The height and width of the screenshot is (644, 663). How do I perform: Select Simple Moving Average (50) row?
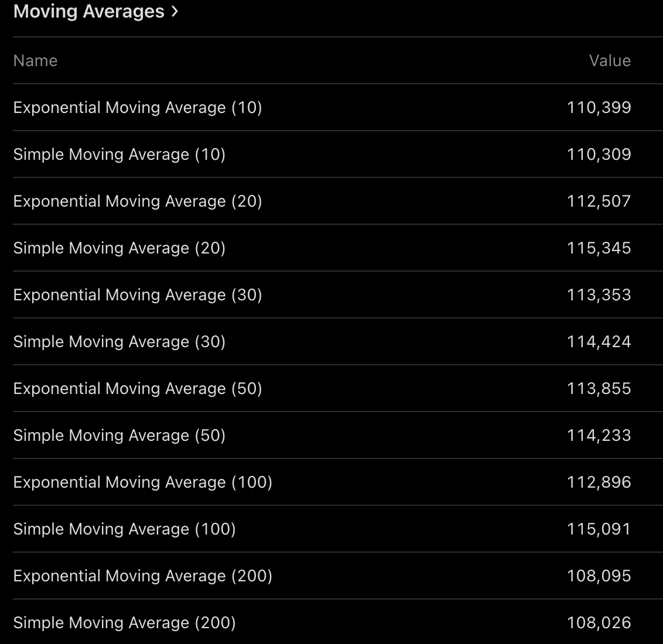(x=119, y=436)
